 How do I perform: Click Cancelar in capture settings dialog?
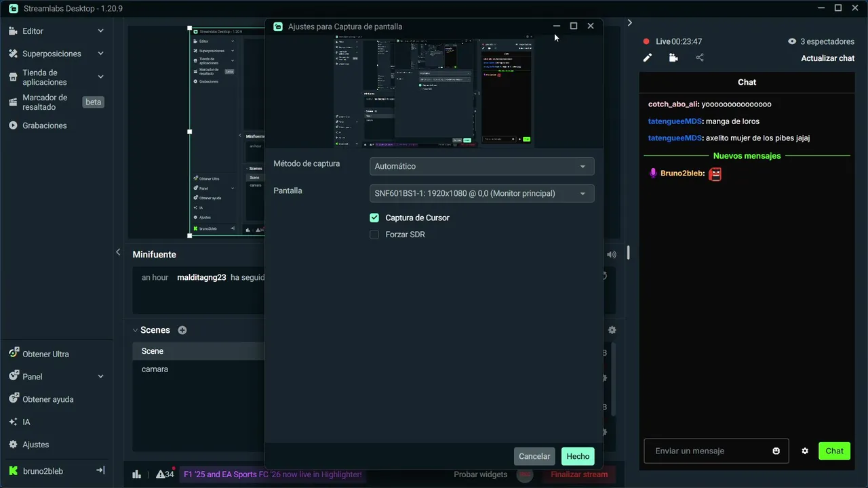click(x=534, y=456)
